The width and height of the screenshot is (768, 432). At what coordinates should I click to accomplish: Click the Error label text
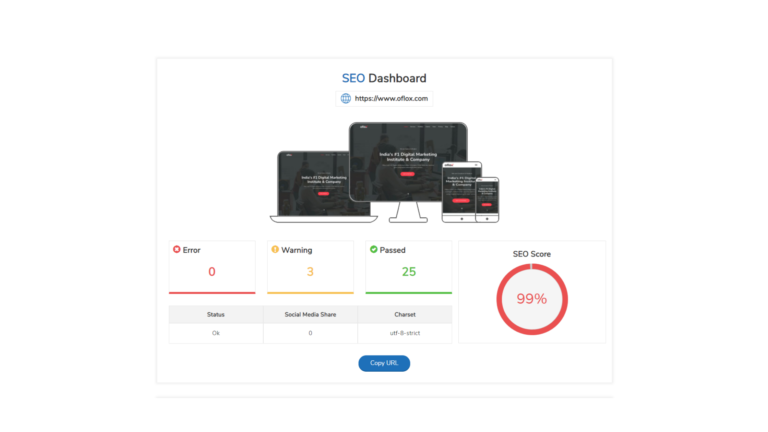point(192,250)
